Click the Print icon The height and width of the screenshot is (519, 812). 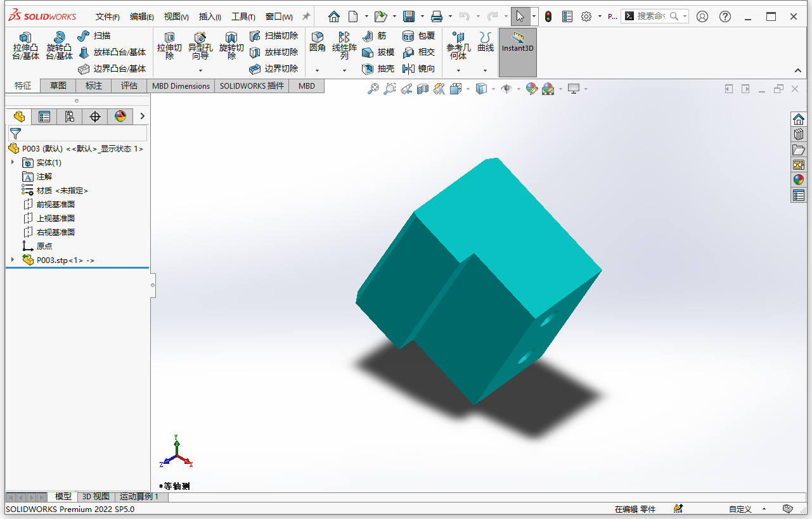[x=437, y=16]
